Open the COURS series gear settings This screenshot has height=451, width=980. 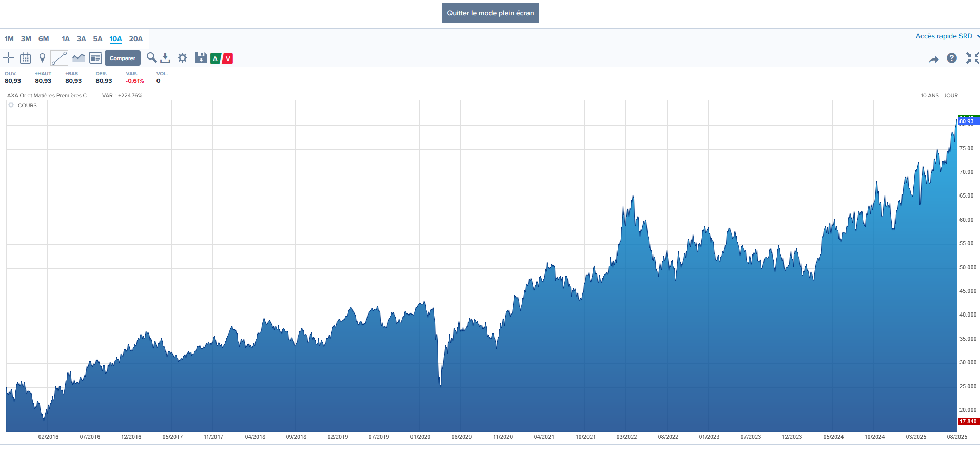[11, 105]
